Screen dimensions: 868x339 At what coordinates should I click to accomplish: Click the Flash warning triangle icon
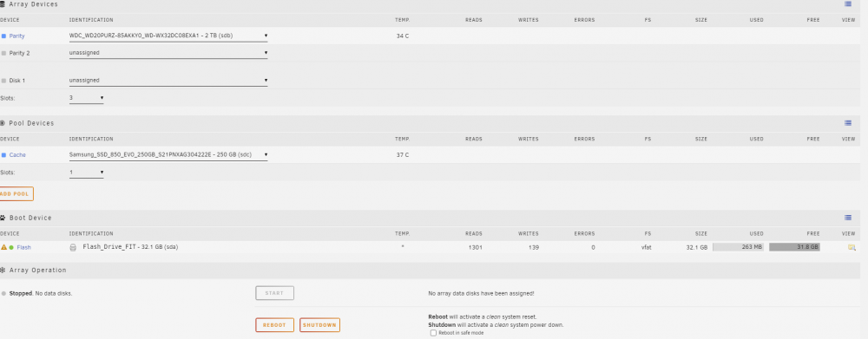[3, 247]
